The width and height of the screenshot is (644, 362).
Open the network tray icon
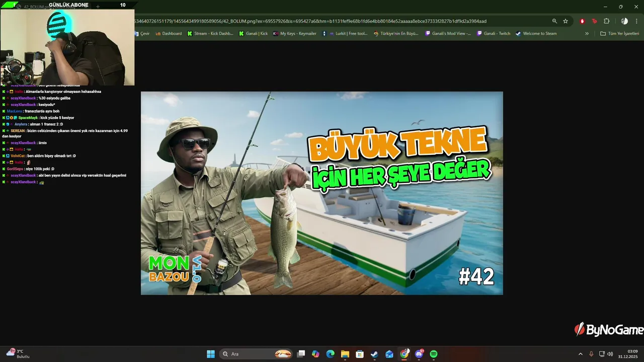pyautogui.click(x=602, y=354)
